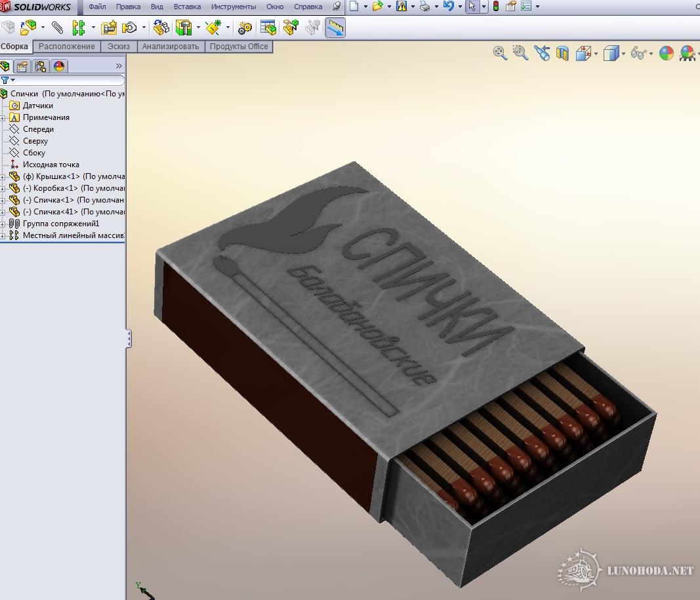Expand the Группа сопряжений1 mates group

[x=3, y=224]
